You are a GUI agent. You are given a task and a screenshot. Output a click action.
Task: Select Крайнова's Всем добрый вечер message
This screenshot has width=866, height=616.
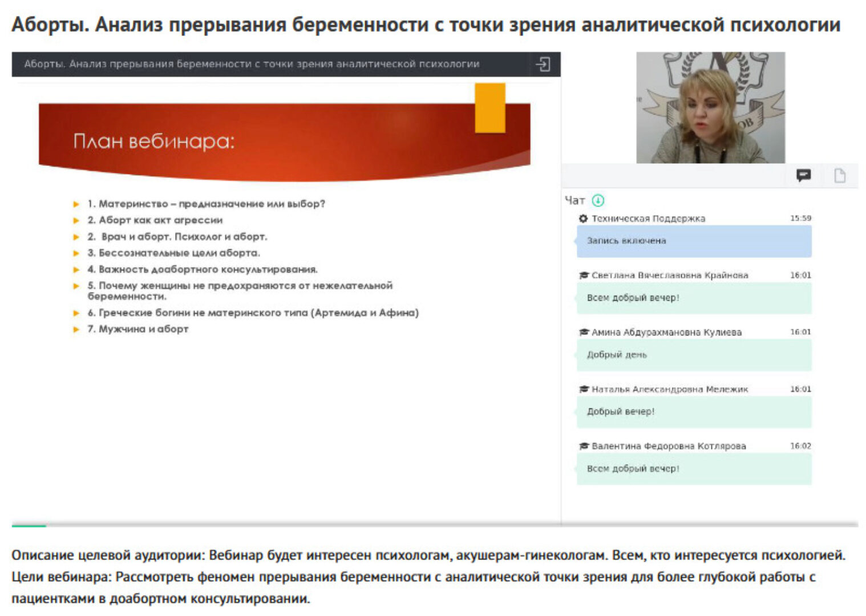pyautogui.click(x=694, y=298)
